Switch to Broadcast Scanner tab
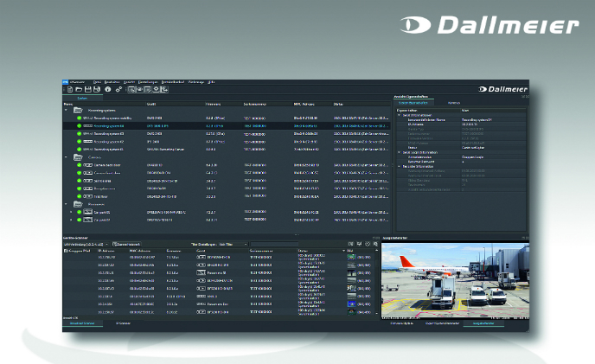 [82, 323]
